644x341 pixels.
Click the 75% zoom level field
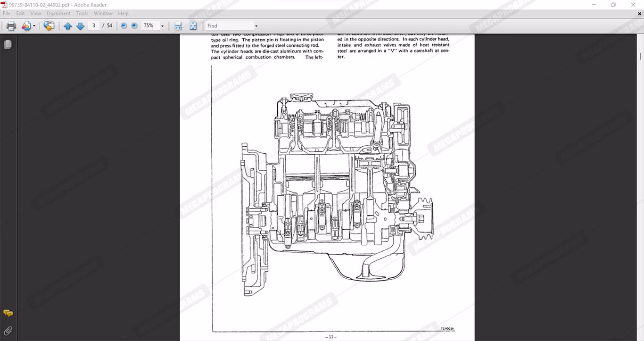coord(149,26)
